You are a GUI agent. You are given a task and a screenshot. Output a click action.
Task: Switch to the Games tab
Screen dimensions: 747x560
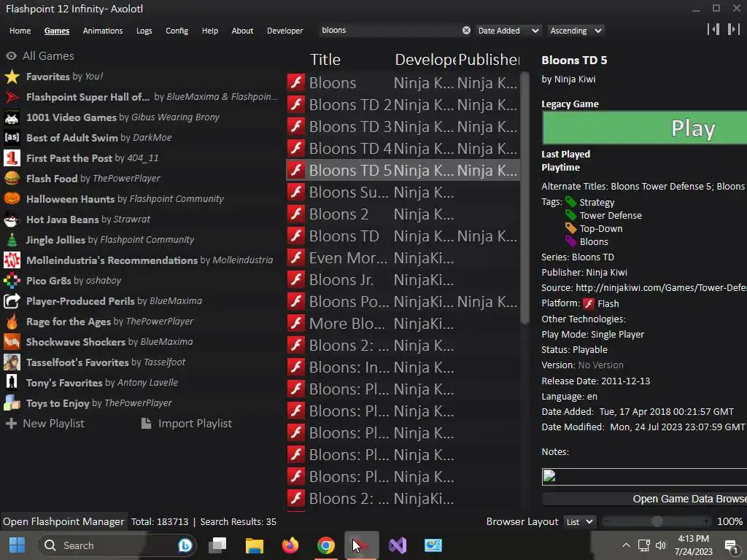tap(57, 31)
